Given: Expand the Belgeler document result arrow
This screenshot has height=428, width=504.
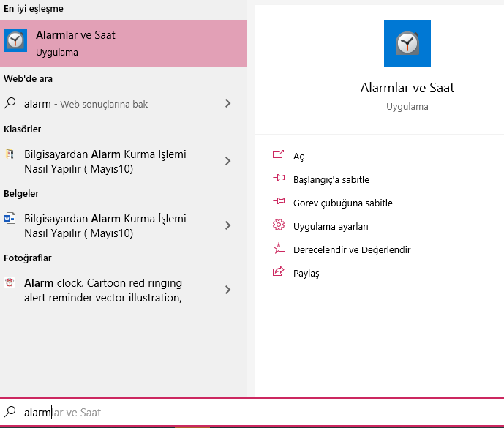Looking at the screenshot, I should [x=227, y=225].
